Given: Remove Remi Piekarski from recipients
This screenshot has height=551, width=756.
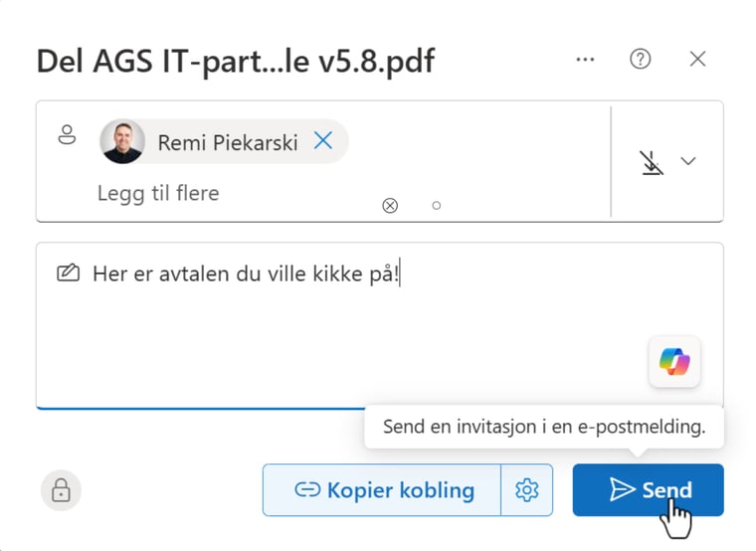Looking at the screenshot, I should [x=323, y=141].
